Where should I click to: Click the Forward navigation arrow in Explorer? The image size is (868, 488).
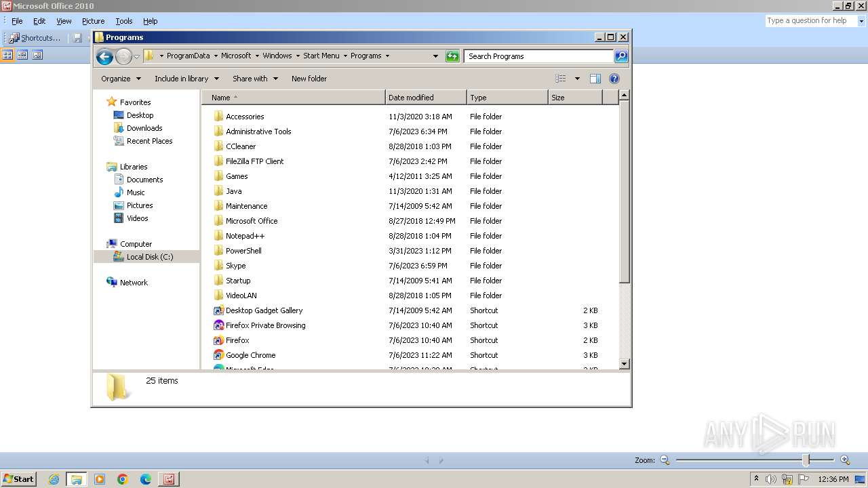click(123, 57)
